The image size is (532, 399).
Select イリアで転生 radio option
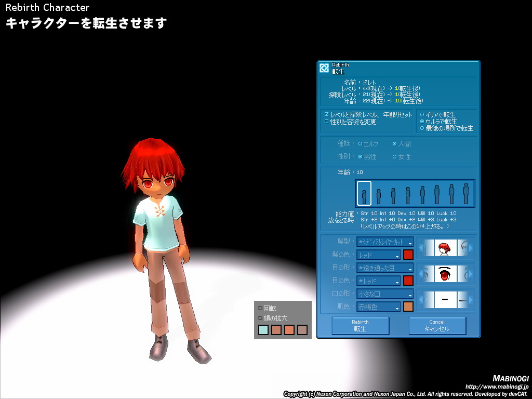422,115
